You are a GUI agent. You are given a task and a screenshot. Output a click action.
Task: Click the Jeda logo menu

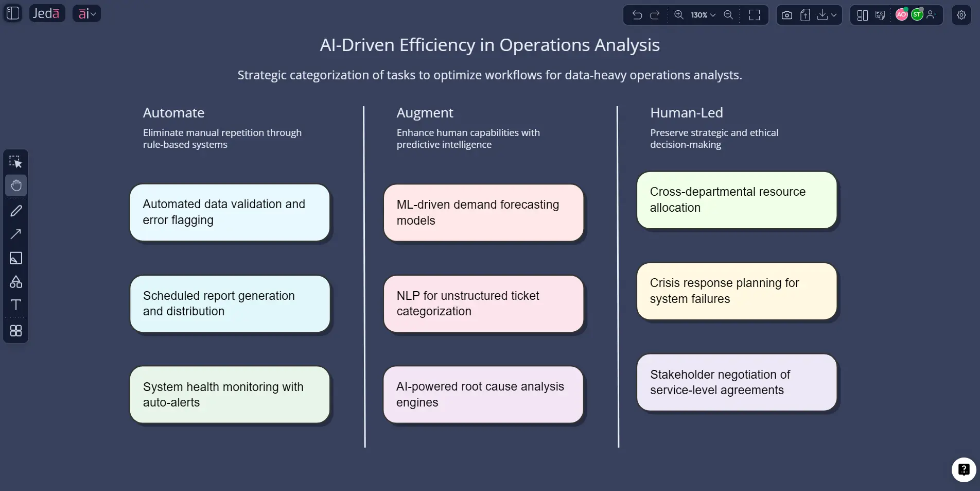(x=46, y=13)
